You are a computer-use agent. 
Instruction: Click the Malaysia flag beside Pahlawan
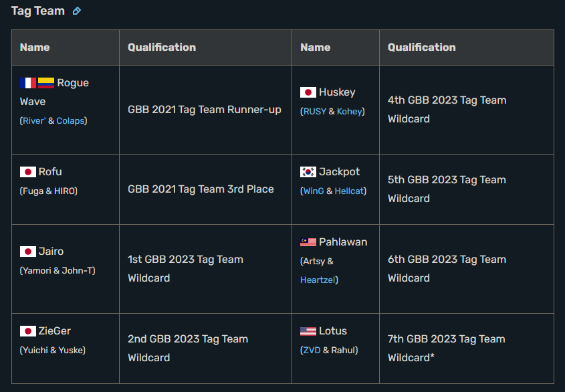[x=308, y=242]
